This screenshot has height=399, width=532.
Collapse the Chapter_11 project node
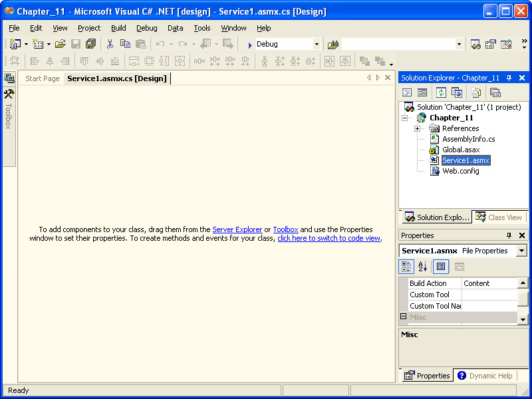click(x=404, y=118)
